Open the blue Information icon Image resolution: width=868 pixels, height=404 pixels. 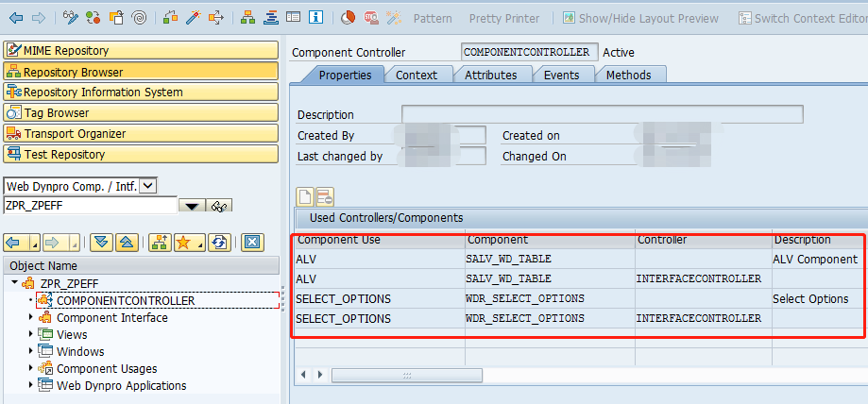315,18
